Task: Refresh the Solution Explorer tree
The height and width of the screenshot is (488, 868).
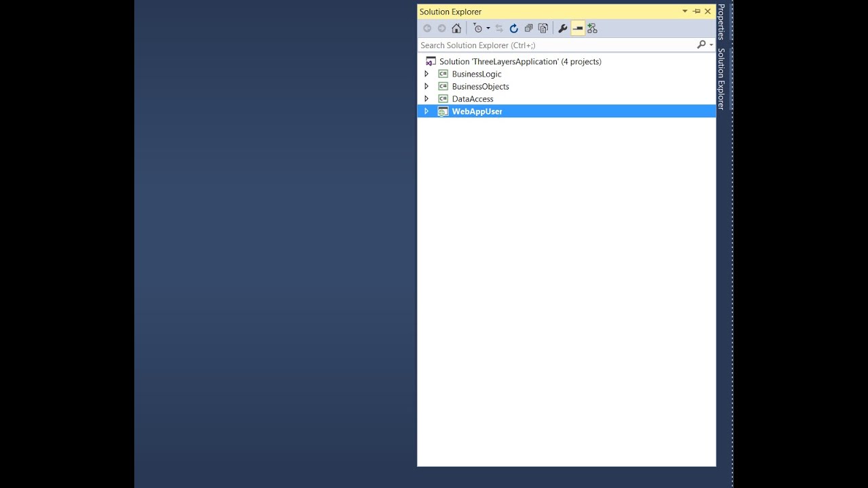Action: (514, 28)
